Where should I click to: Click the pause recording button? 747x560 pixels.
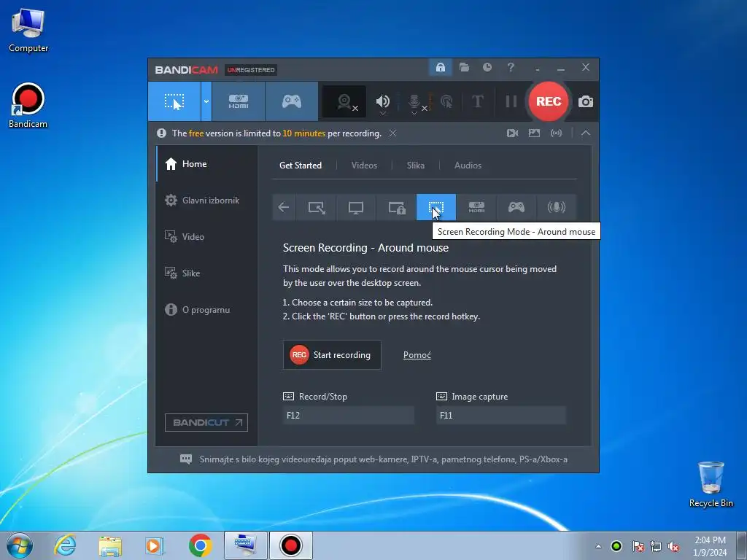pos(511,101)
